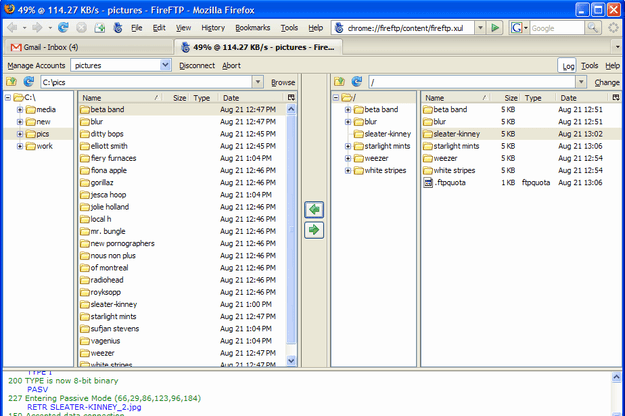Open remote column picker icon
The height and width of the screenshot is (416, 625).
click(x=616, y=98)
